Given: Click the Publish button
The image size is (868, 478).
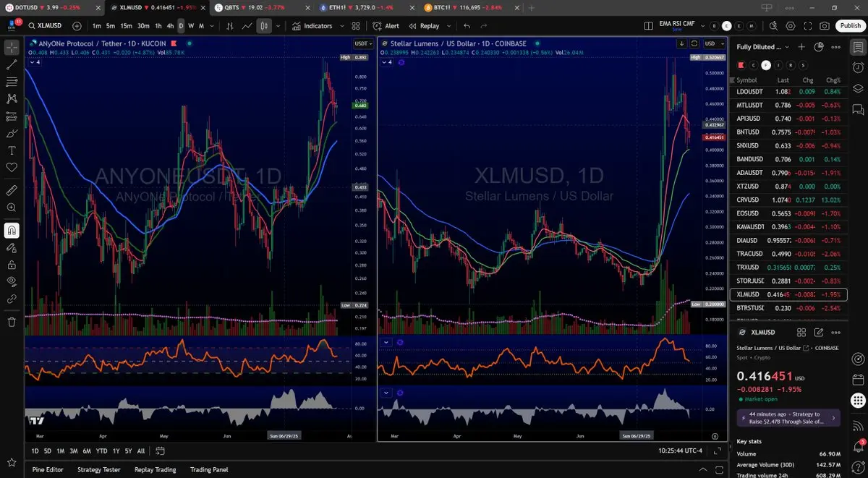Looking at the screenshot, I should coord(850,25).
